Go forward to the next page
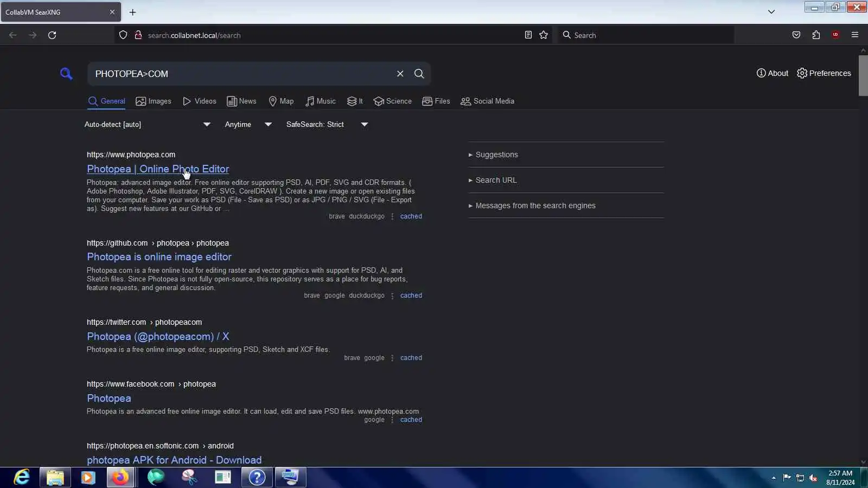Screen dimensions: 868x488 tap(33, 35)
